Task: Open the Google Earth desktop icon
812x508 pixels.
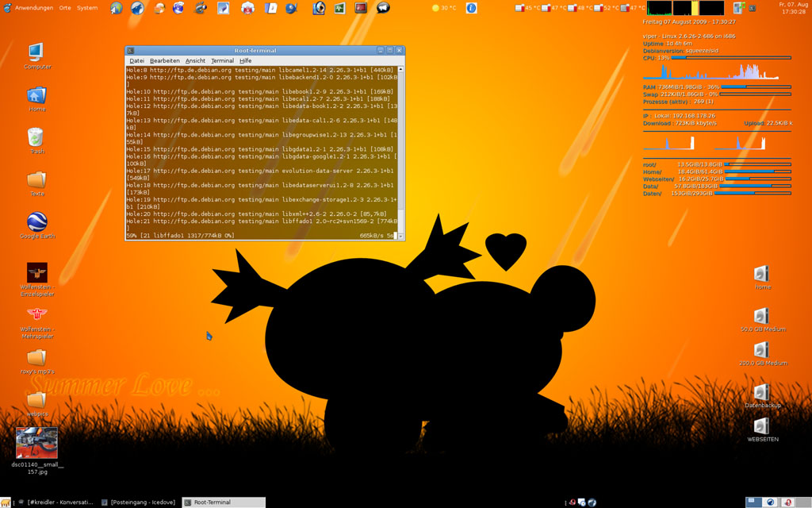Action: click(x=36, y=222)
